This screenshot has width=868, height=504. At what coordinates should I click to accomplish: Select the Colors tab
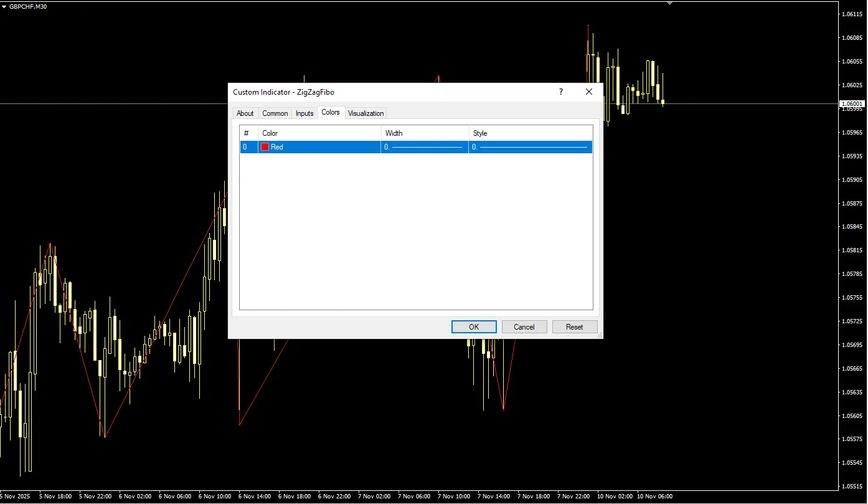(x=331, y=112)
